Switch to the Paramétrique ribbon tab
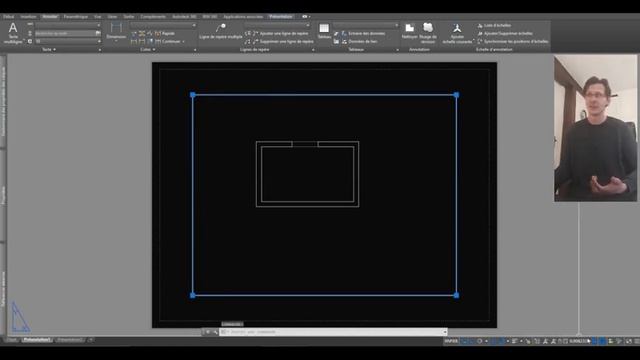 76,17
